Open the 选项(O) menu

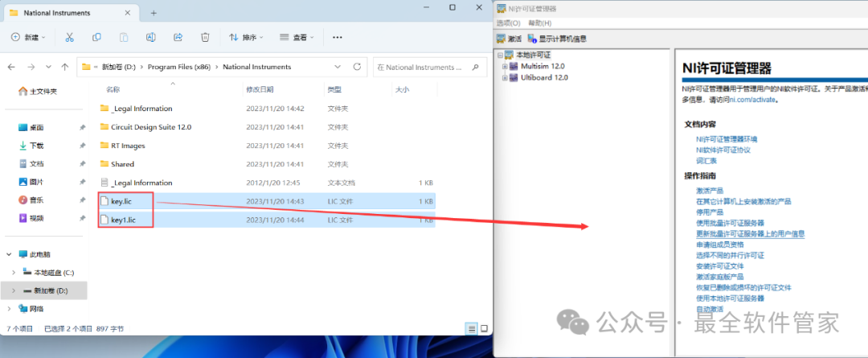point(508,23)
